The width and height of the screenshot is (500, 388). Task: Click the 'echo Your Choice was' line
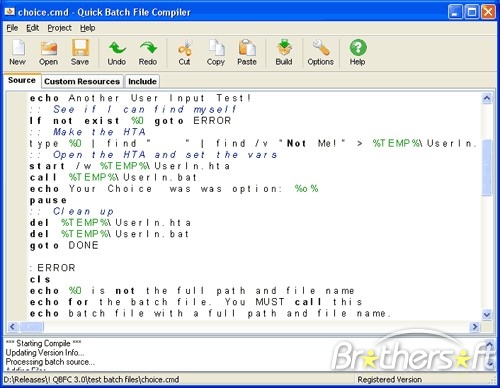174,189
